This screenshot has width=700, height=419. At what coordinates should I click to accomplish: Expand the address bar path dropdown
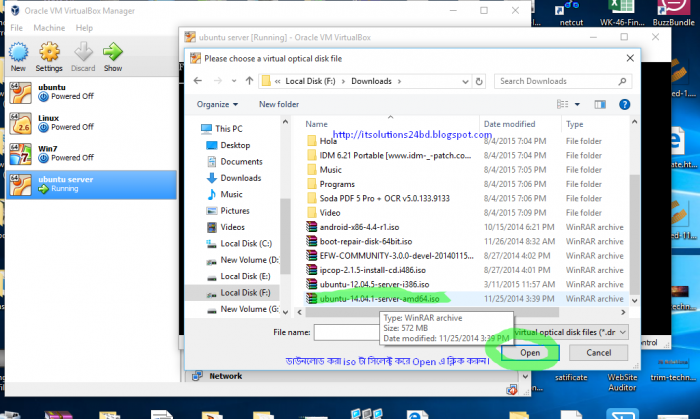point(465,81)
